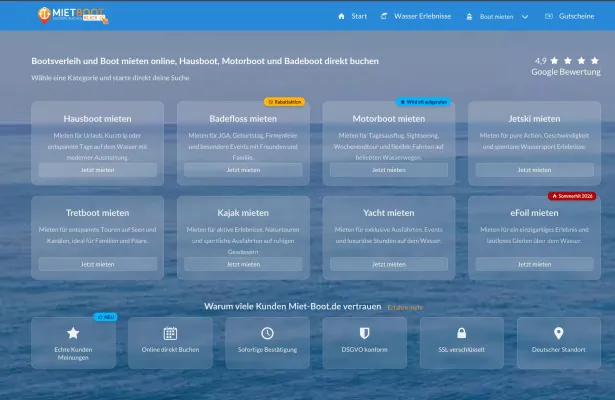Click the calendar icon for Online direkt Buchen
This screenshot has height=400, width=615.
click(x=170, y=333)
